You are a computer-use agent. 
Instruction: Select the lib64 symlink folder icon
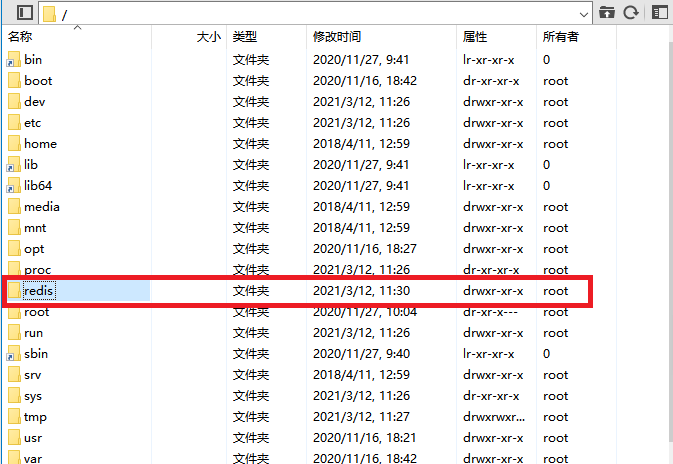pos(14,186)
